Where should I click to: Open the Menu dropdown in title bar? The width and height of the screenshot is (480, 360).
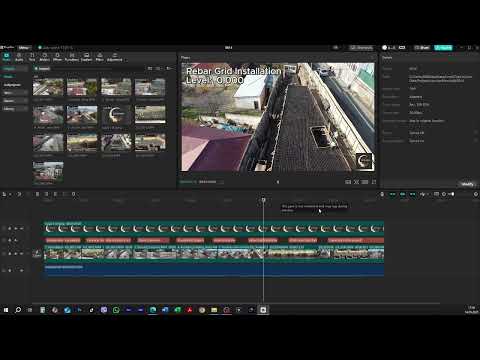coord(24,48)
